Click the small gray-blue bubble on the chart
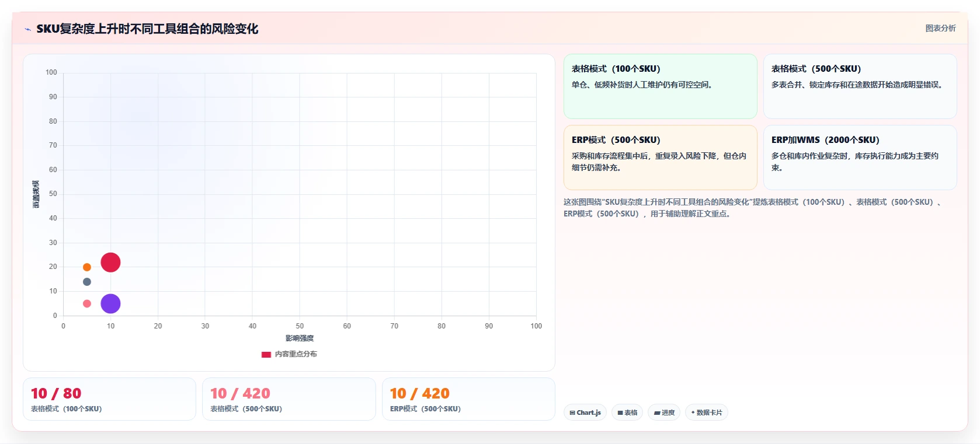This screenshot has height=444, width=980. point(87,282)
